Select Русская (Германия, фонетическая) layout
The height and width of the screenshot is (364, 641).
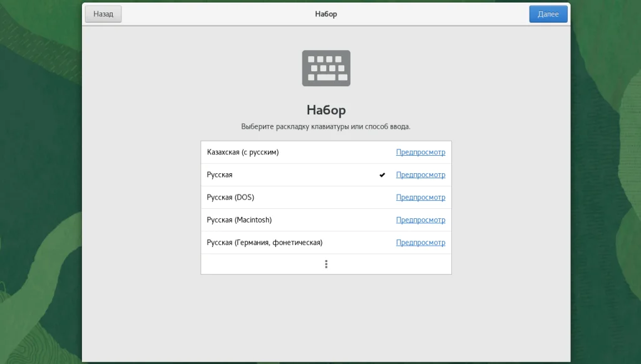pyautogui.click(x=265, y=242)
